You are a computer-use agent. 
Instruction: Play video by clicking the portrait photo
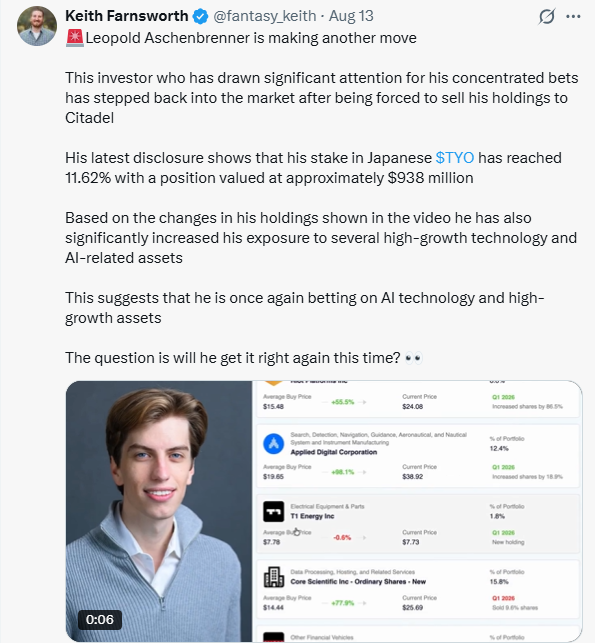tap(159, 511)
